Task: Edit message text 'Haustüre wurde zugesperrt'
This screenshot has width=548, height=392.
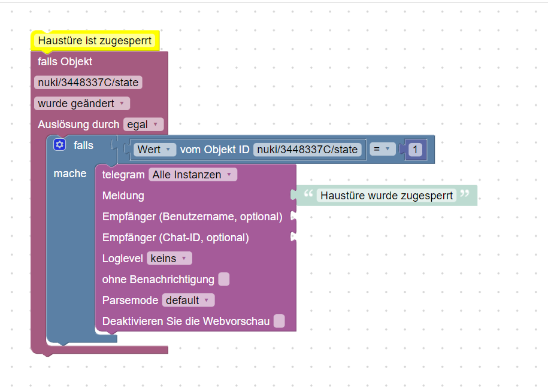Action: 386,196
